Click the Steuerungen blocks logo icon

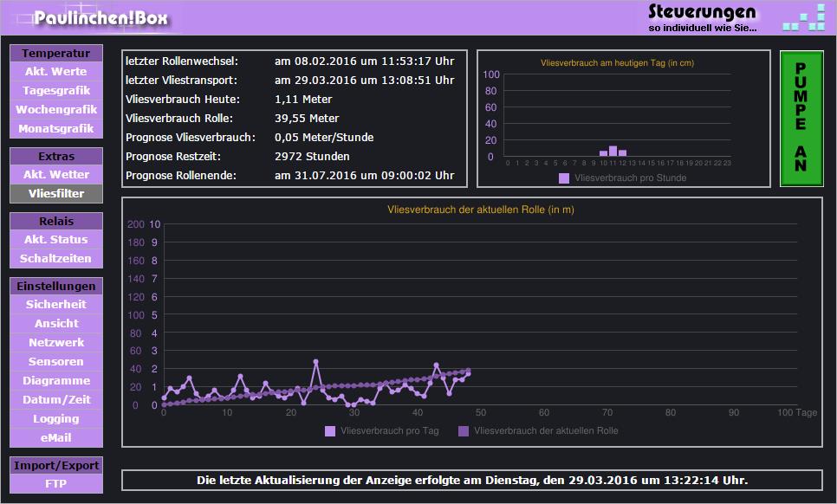coord(803,18)
